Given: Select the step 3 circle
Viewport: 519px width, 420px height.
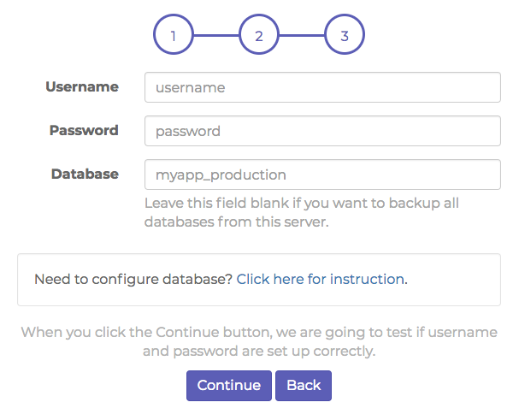Looking at the screenshot, I should pos(345,34).
